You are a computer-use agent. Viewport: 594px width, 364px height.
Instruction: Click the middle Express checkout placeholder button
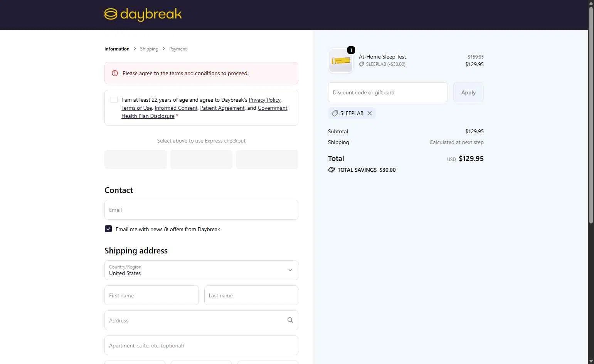pyautogui.click(x=201, y=159)
